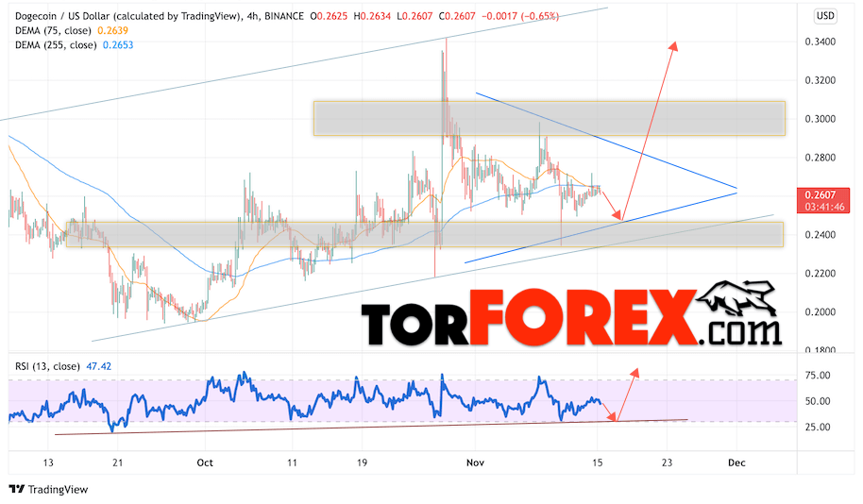Click the 11 date label on time axis

click(x=292, y=463)
